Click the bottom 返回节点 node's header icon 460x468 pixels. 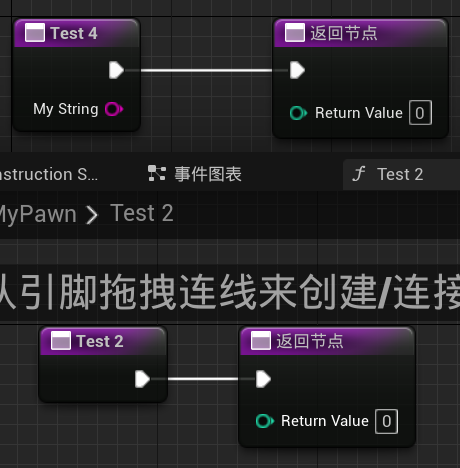coord(261,341)
